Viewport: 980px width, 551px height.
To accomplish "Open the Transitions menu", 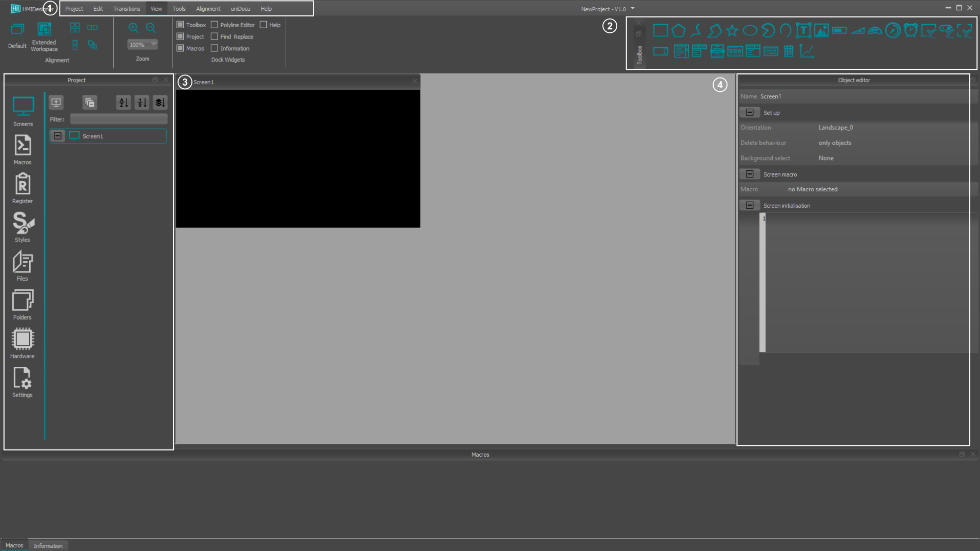I will 126,9.
